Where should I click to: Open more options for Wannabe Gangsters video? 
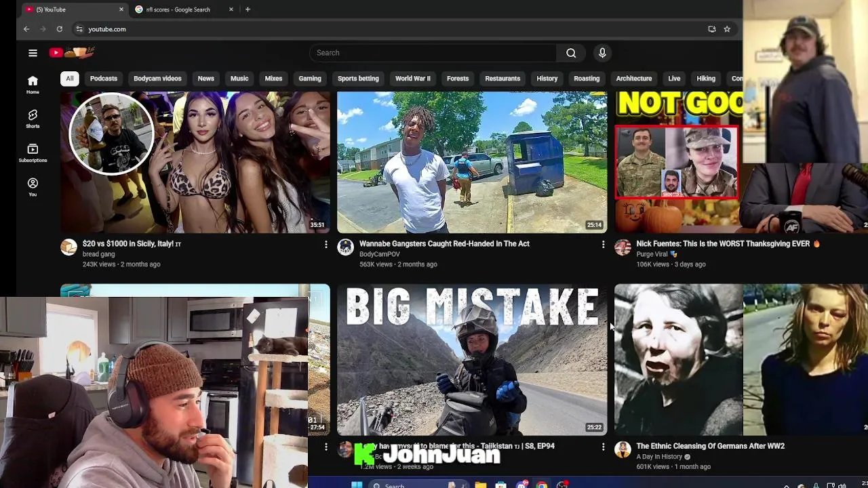(603, 244)
